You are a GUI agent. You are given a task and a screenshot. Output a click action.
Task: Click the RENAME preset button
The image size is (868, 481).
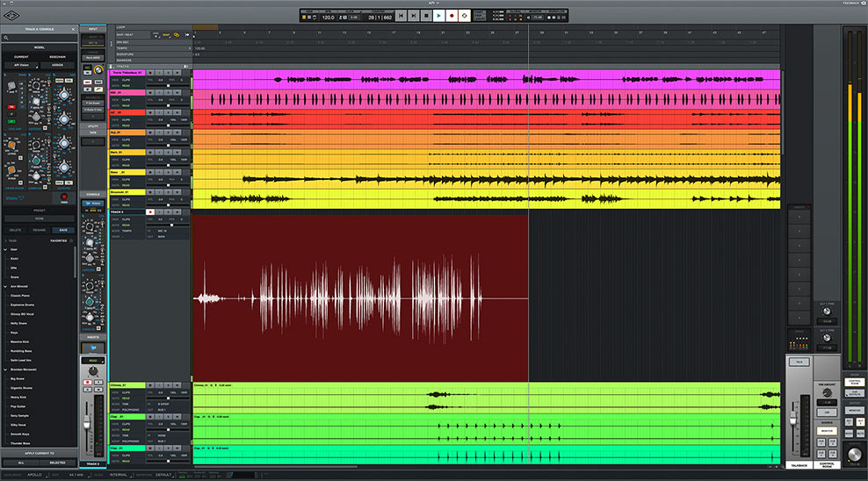(x=40, y=230)
